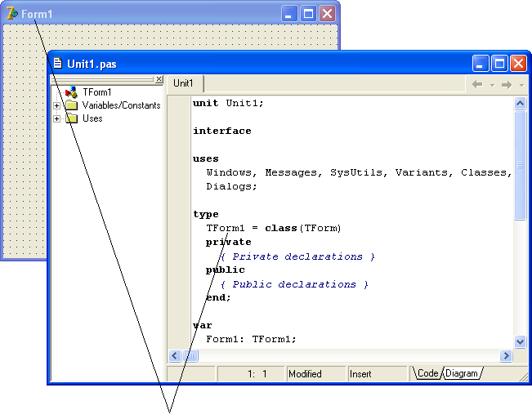
Task: Click the horizontal scrollbar right arrow
Action: click(x=506, y=355)
